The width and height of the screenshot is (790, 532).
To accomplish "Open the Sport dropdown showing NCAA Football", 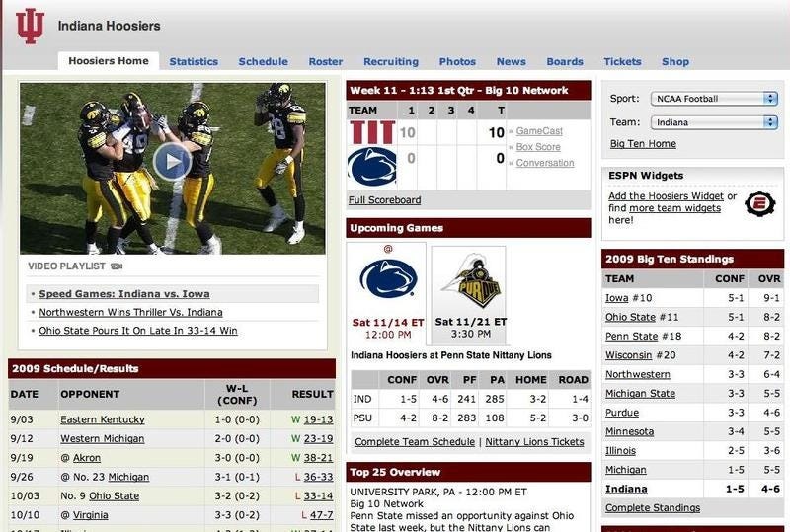I will 714,99.
